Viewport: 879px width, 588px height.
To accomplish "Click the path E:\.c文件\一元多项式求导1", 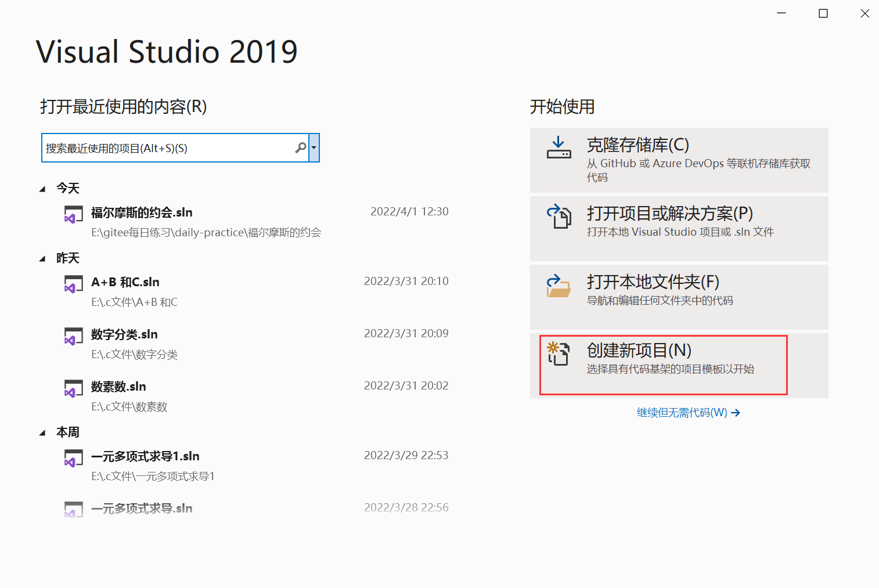I will (153, 477).
